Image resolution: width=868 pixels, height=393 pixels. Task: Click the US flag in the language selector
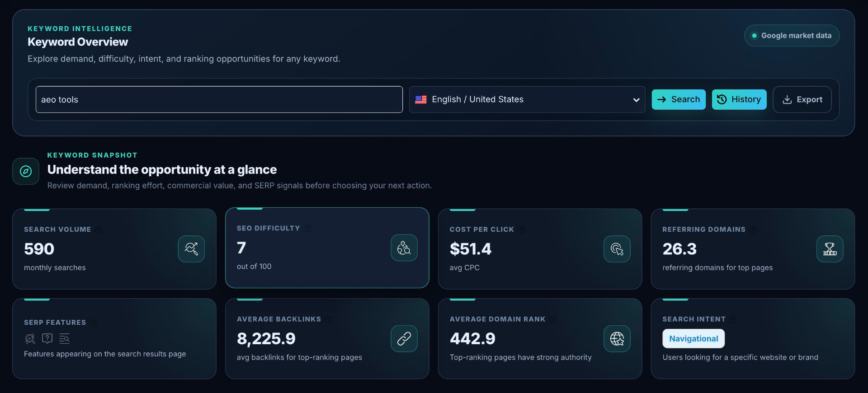click(421, 99)
